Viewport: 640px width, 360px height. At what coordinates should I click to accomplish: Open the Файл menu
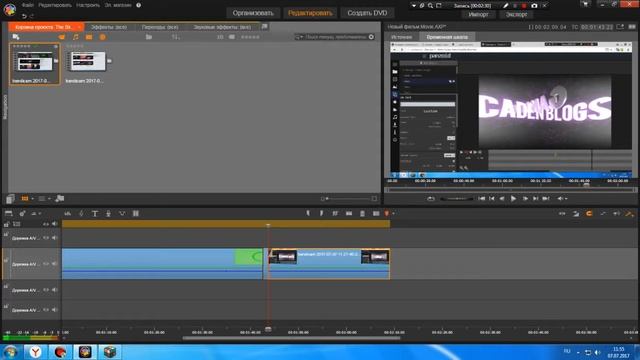click(x=28, y=5)
